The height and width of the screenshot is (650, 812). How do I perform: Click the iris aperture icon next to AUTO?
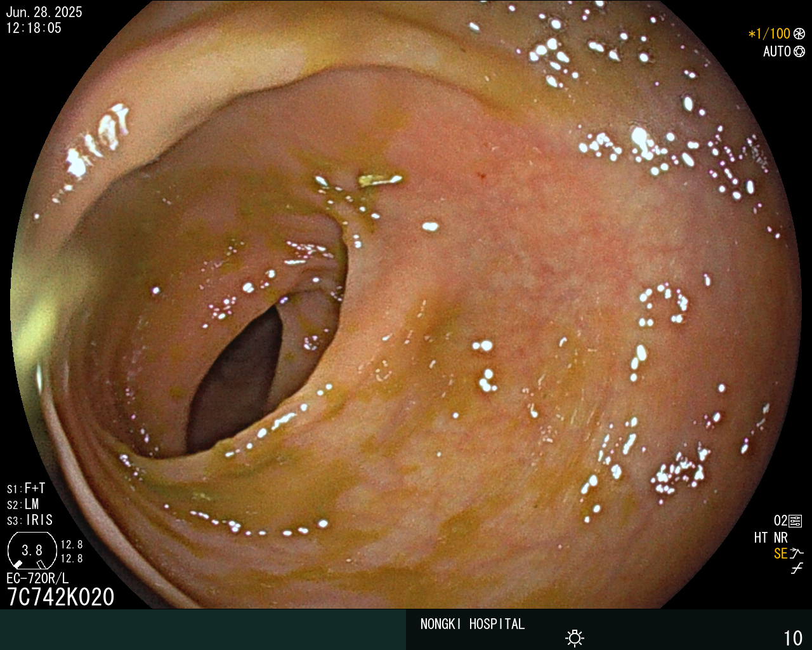[x=799, y=51]
